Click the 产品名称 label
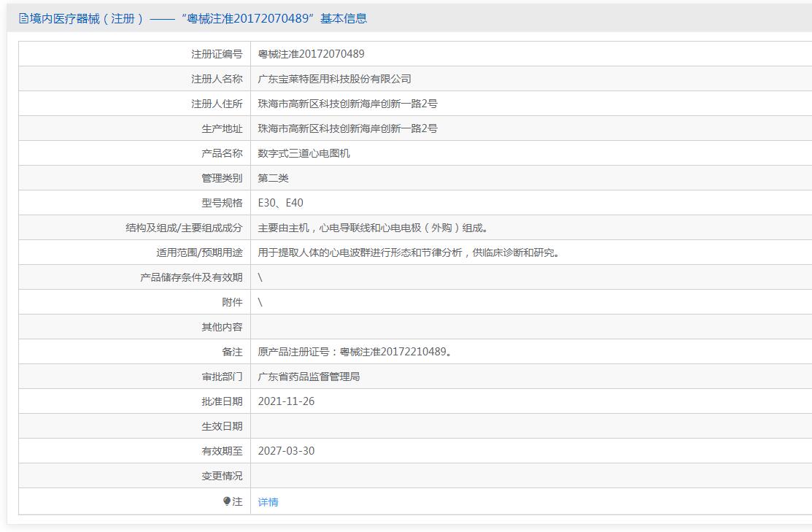The image size is (812, 532). click(x=222, y=153)
